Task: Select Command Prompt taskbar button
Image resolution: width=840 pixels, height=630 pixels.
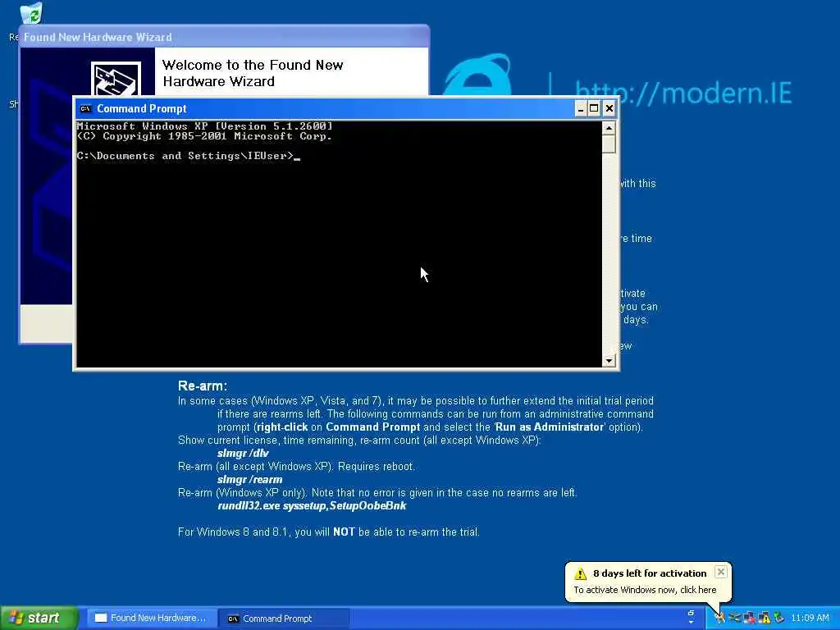Action: coord(283,619)
